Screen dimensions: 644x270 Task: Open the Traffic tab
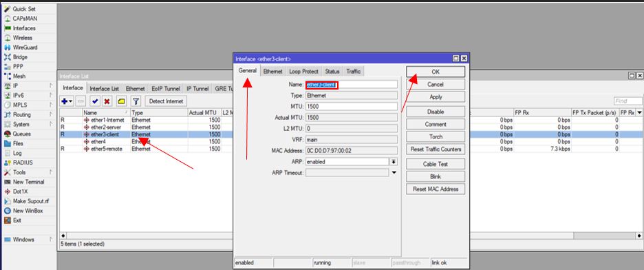pos(353,72)
